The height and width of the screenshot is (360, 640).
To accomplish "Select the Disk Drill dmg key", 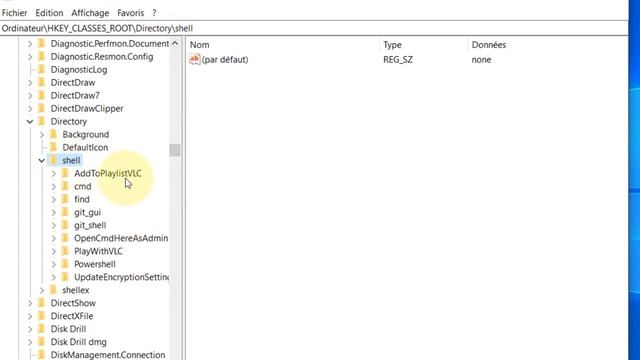I will 78,342.
